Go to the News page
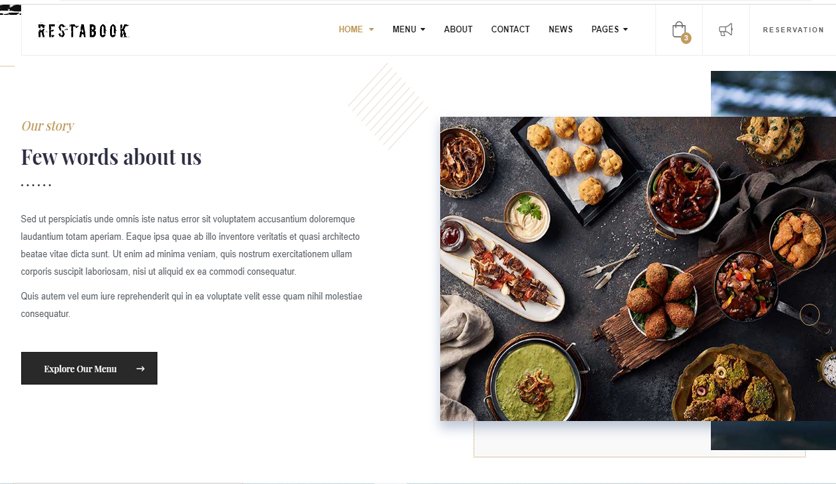 coord(560,29)
